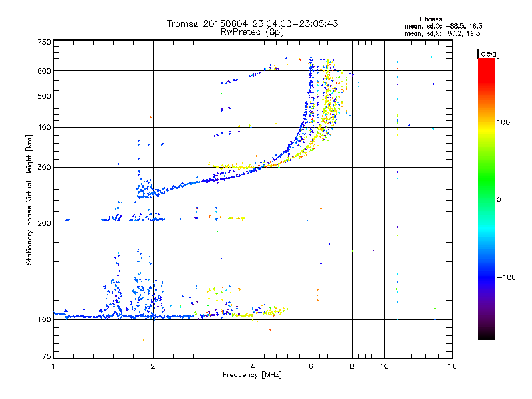Click y-axis tick label '500'

tap(45, 96)
